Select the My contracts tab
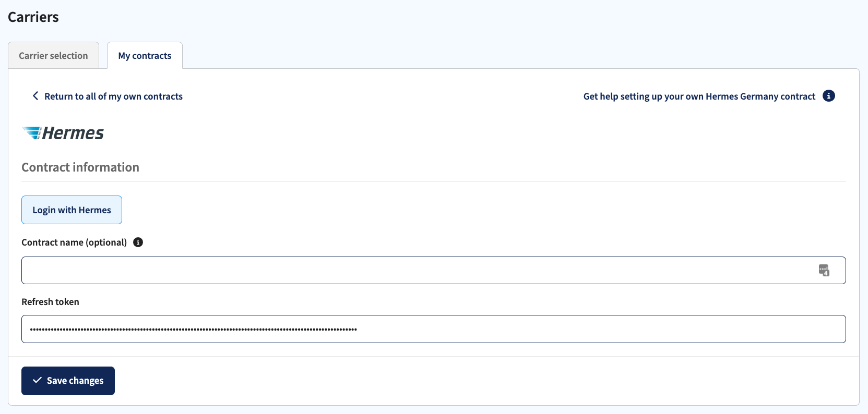The height and width of the screenshot is (414, 868). tap(145, 55)
